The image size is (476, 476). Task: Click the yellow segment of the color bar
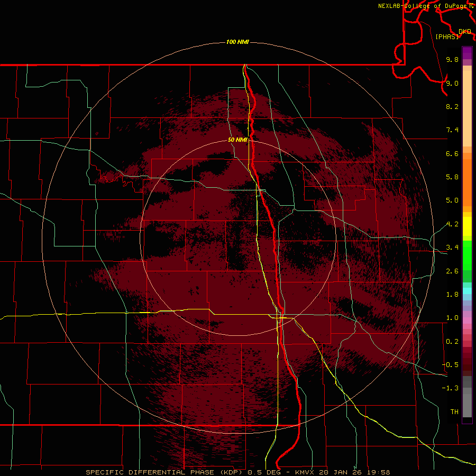coord(467,226)
